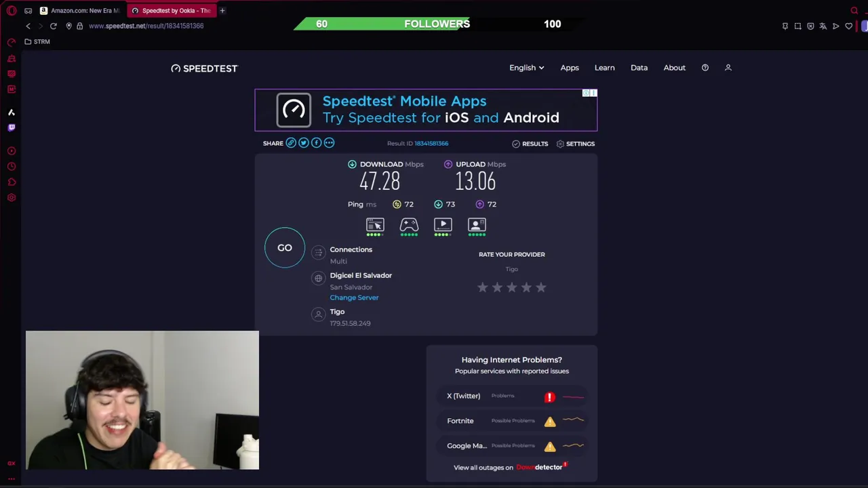
Task: Open Twitch in the sidebar
Action: (x=12, y=127)
